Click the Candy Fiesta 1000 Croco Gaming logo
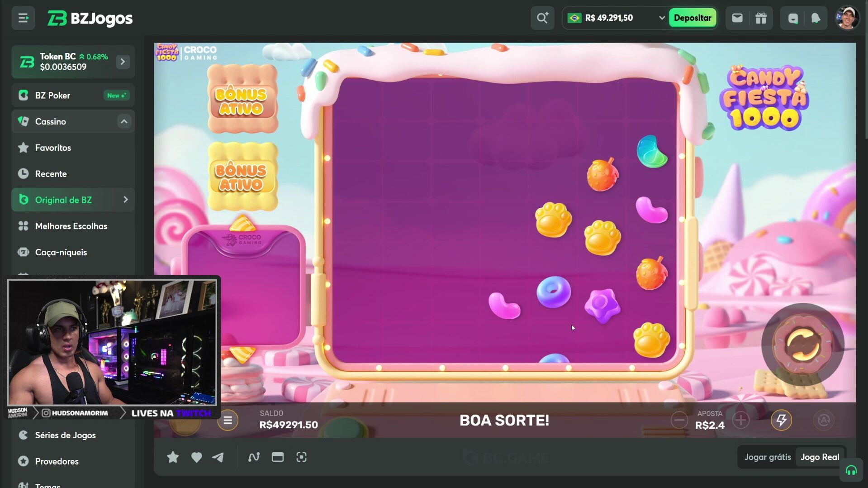 pyautogui.click(x=186, y=53)
